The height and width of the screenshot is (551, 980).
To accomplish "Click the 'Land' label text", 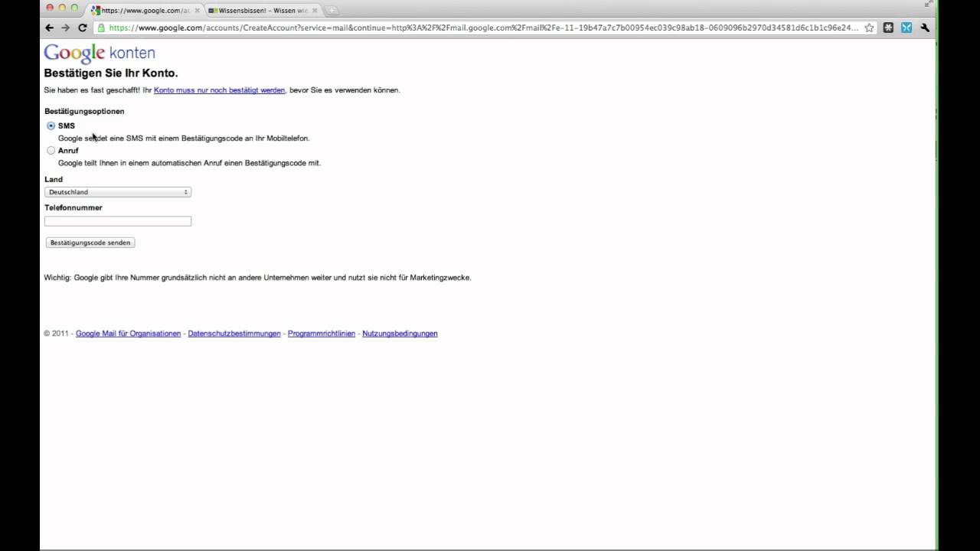I will pyautogui.click(x=54, y=179).
